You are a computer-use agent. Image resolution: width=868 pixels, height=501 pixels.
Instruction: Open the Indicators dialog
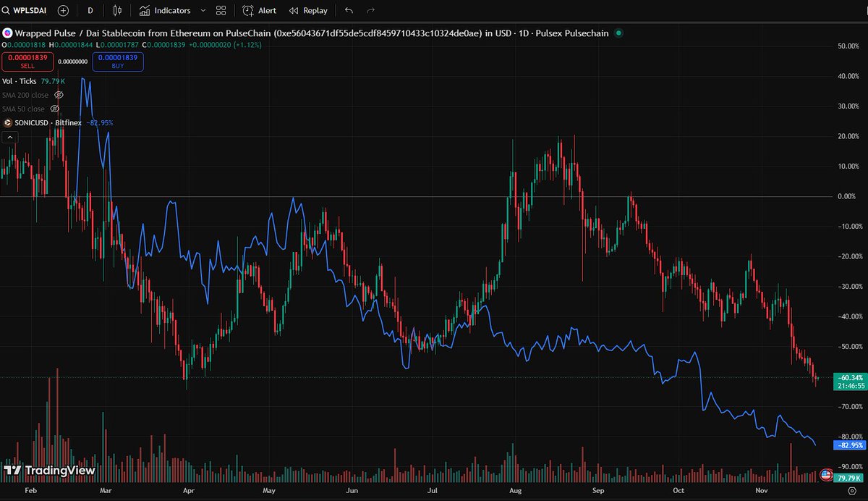(x=165, y=11)
